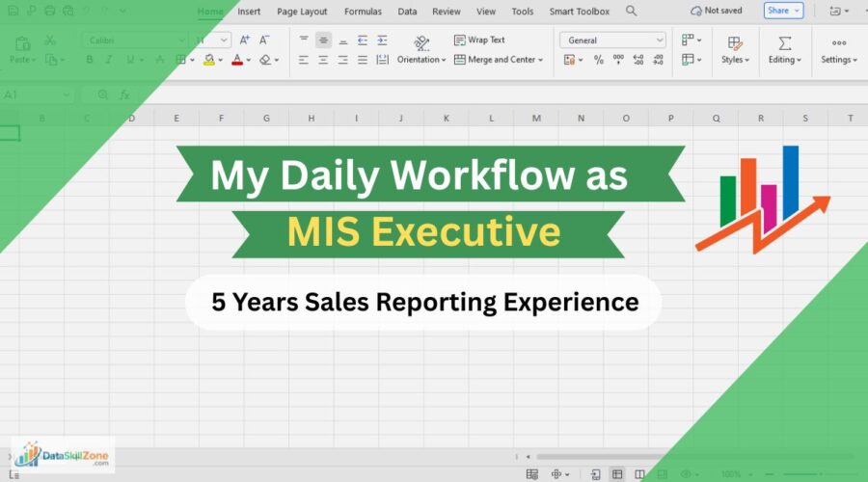Screen dimensions: 868x482
Task: Expand the clear eraser dropdown arrow
Action: (277, 60)
